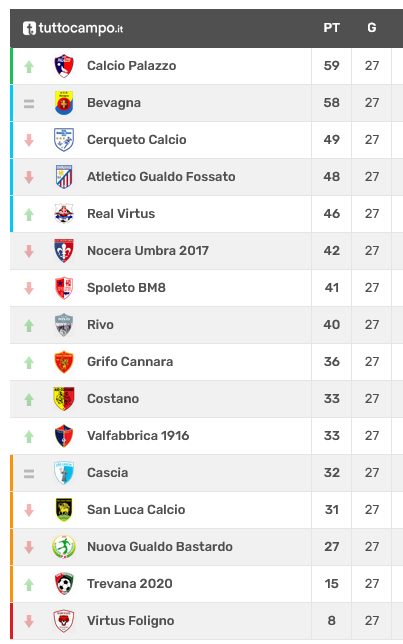Click the Trevana 2020 soccer ball crest
This screenshot has width=403, height=644.
pyautogui.click(x=64, y=583)
